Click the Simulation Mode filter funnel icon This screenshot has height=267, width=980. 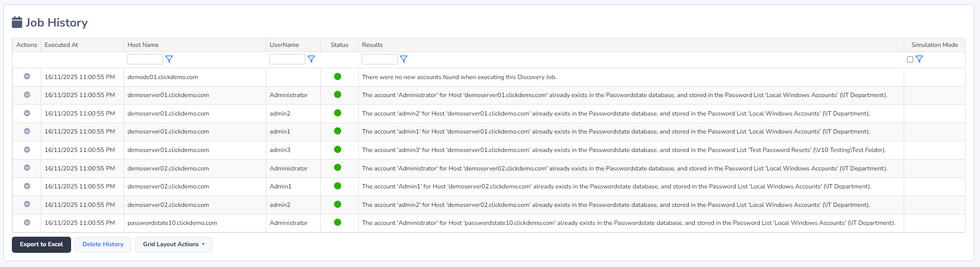[919, 59]
